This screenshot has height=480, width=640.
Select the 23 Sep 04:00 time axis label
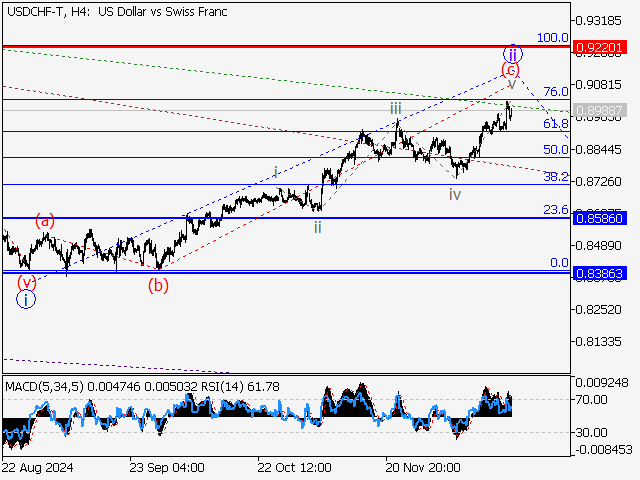[x=167, y=467]
